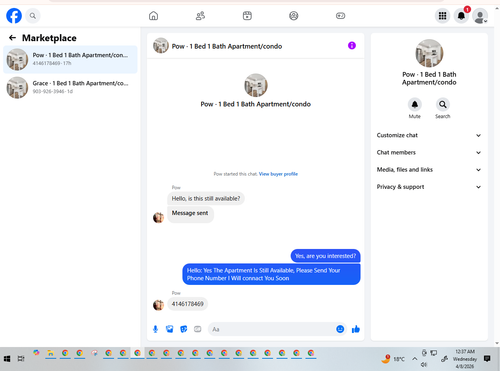Open the Windows action center icon
The height and width of the screenshot is (371, 500).
coord(487,359)
